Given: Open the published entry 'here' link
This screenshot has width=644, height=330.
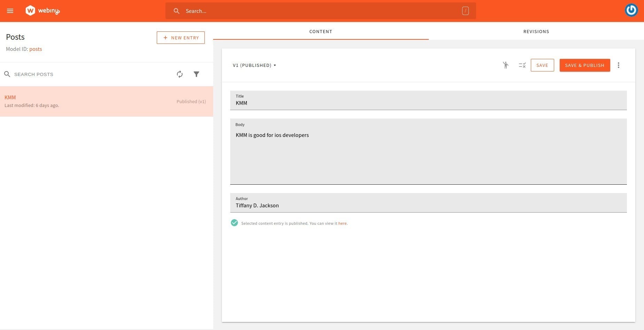Looking at the screenshot, I should 342,223.
